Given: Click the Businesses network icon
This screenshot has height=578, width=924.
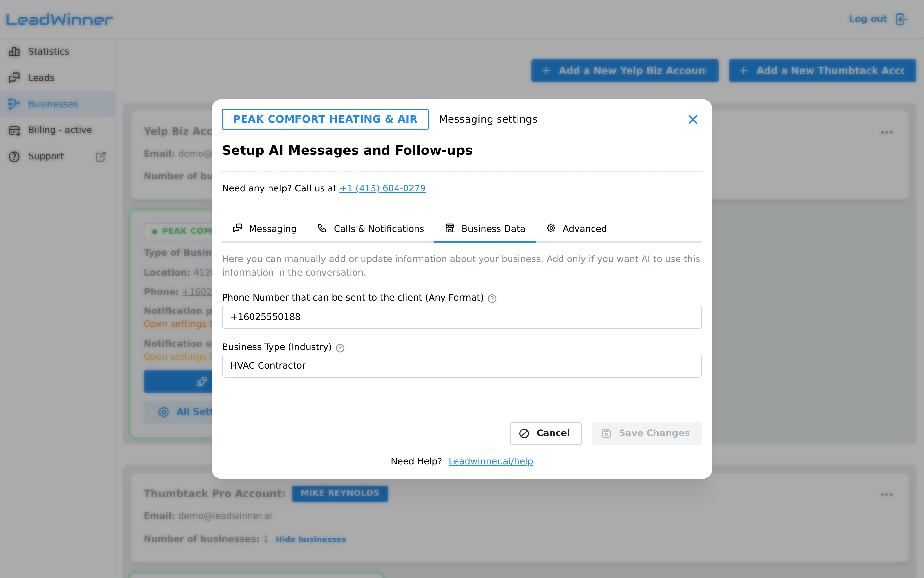Looking at the screenshot, I should tap(14, 104).
